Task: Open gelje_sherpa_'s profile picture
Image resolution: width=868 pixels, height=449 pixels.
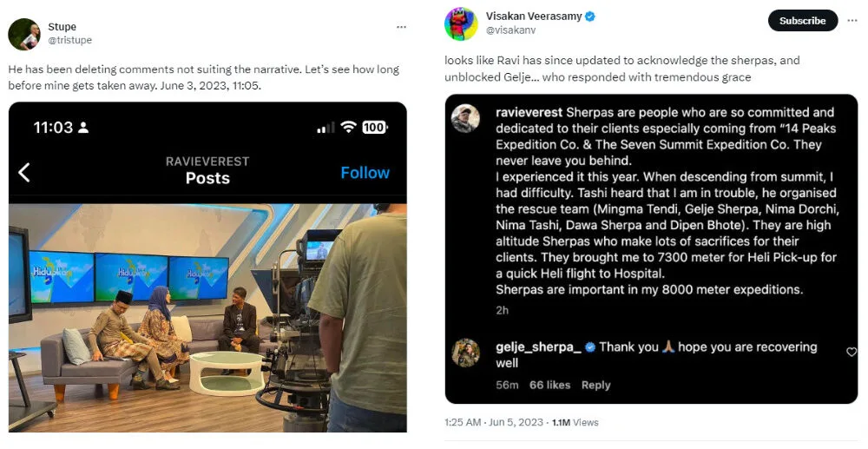Action: (466, 353)
